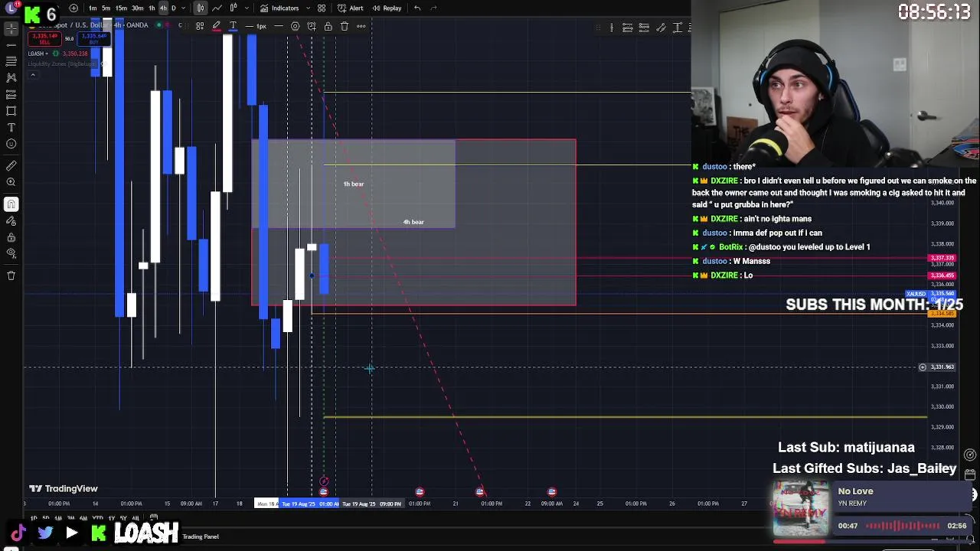
Task: Select the 30m timeframe
Action: click(x=137, y=8)
